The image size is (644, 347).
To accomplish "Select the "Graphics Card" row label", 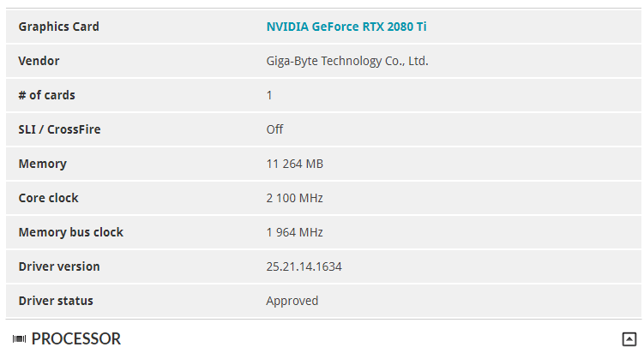I will pyautogui.click(x=58, y=27).
